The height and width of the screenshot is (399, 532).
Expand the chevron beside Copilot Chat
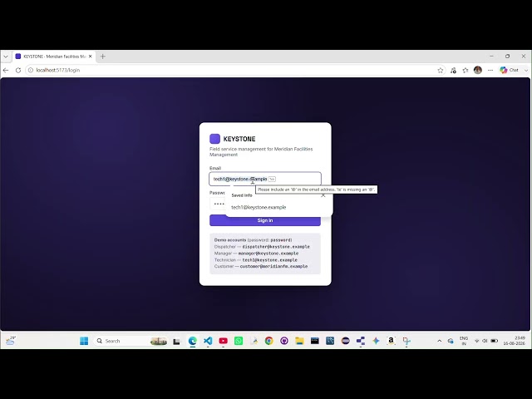click(x=526, y=70)
